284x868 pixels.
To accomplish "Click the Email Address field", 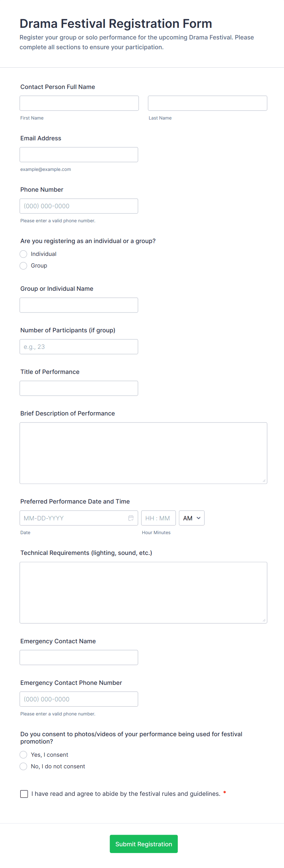I will (79, 155).
